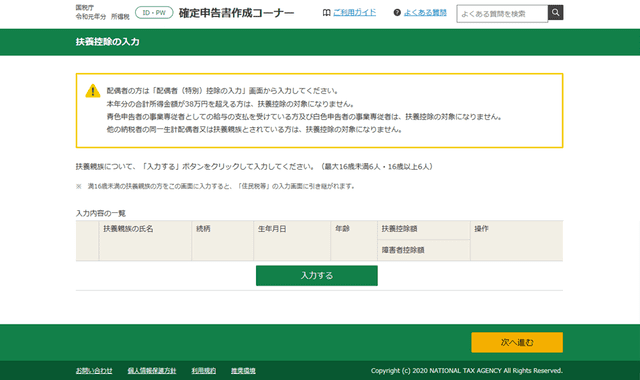Click the ID・PW badge in header
This screenshot has height=380, width=640.
tap(154, 13)
